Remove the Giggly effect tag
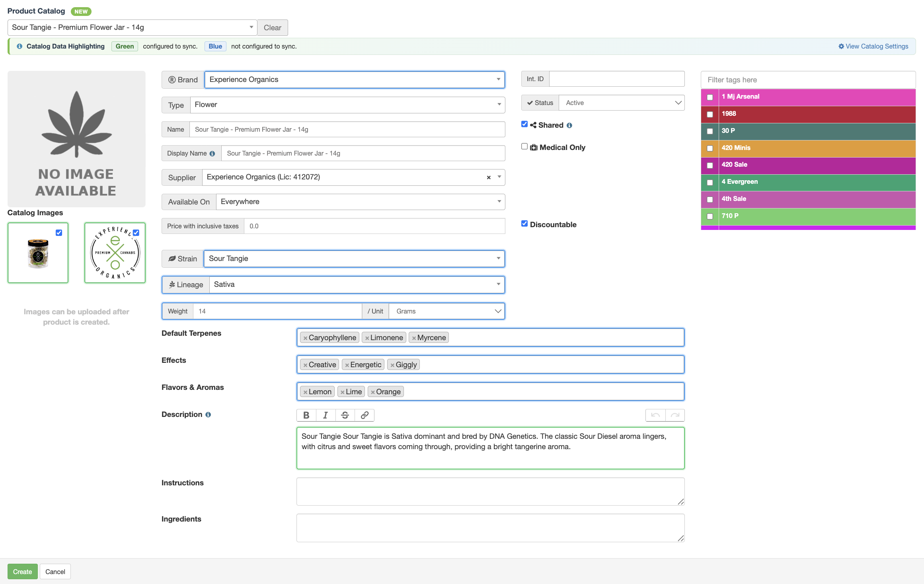Viewport: 924px width, 584px height. point(392,365)
